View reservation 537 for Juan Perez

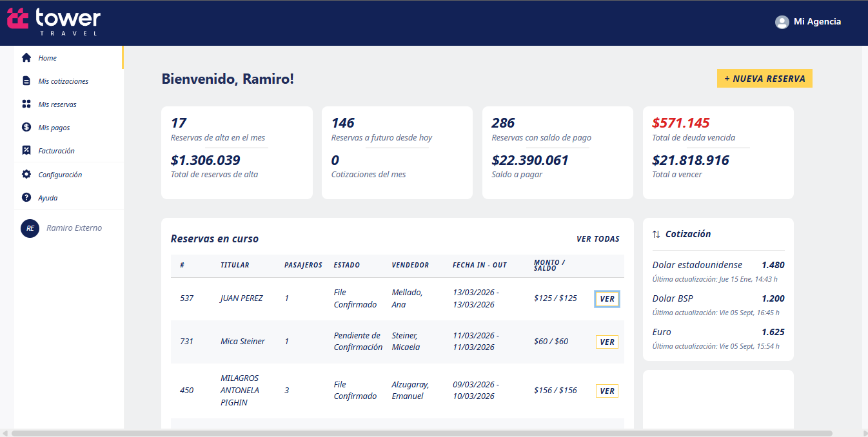pos(607,299)
